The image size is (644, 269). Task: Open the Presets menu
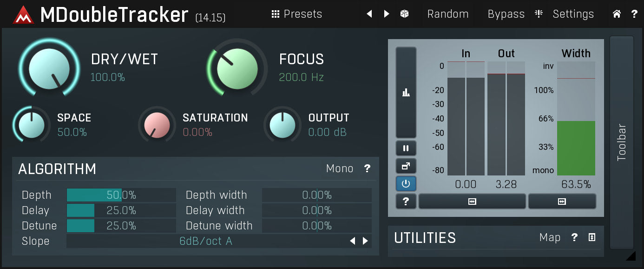297,14
